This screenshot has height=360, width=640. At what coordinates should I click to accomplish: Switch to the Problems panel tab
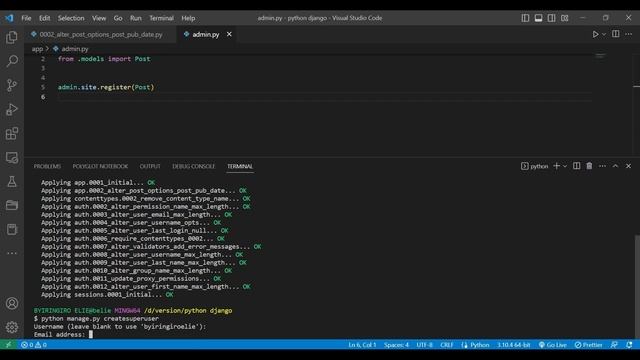[47, 166]
